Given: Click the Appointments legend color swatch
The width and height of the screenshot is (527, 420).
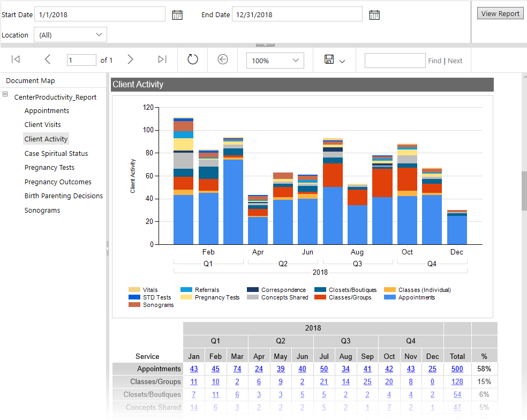Looking at the screenshot, I should [x=390, y=297].
